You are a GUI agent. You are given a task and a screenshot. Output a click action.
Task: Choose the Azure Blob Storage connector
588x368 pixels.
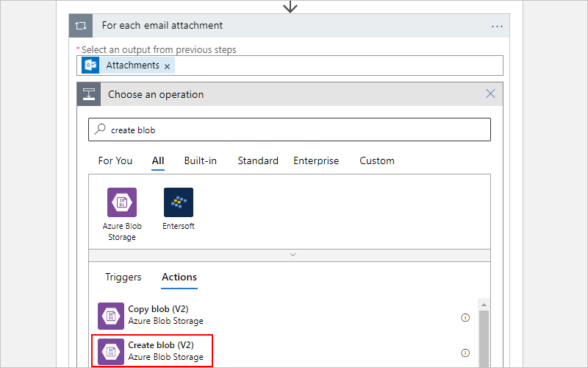click(122, 215)
